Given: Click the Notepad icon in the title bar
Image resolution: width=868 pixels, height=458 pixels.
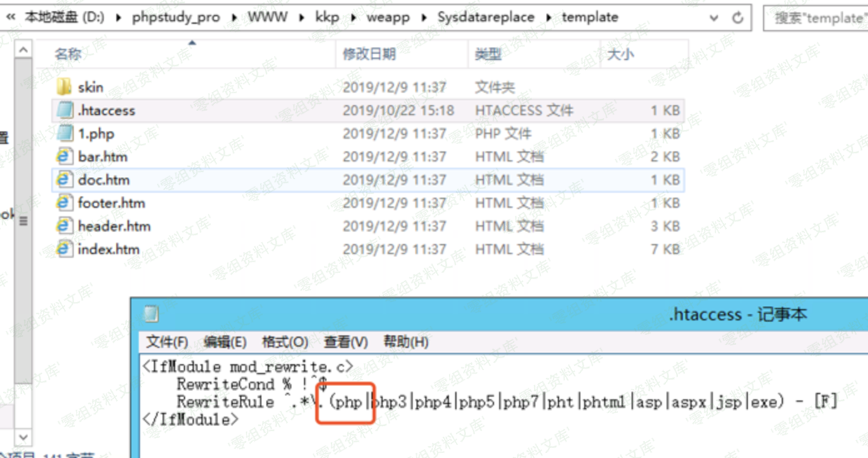Looking at the screenshot, I should [151, 314].
